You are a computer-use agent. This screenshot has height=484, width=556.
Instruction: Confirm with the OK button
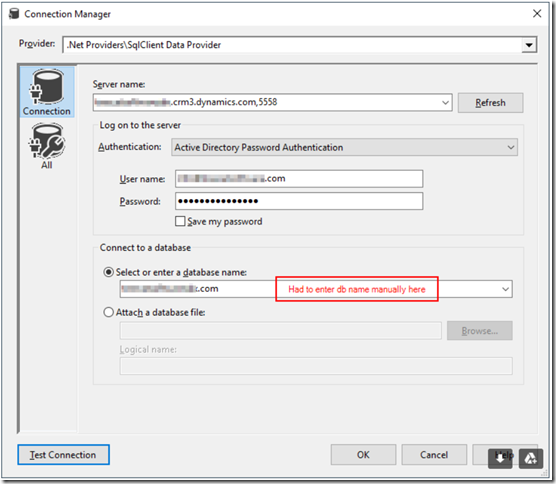point(363,455)
